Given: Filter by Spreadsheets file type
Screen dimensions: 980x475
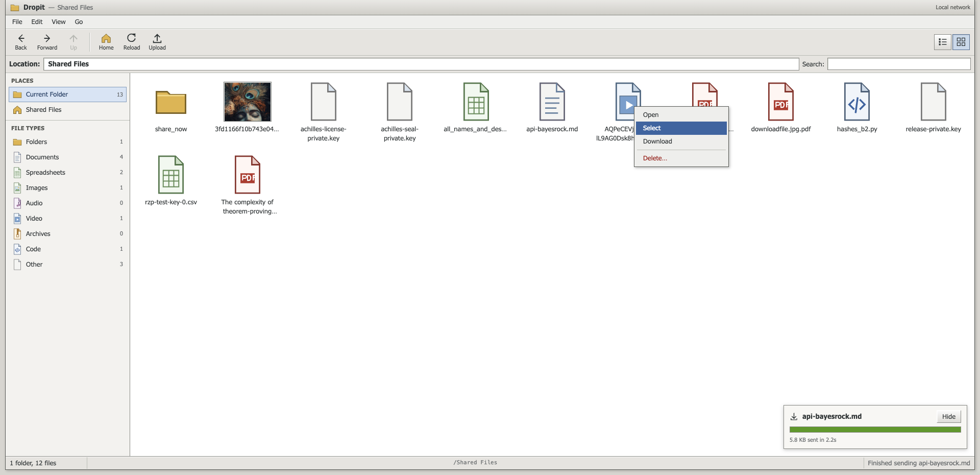Looking at the screenshot, I should point(67,173).
